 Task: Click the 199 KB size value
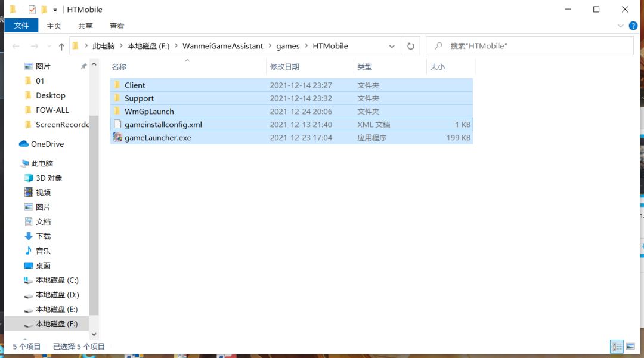coord(459,138)
